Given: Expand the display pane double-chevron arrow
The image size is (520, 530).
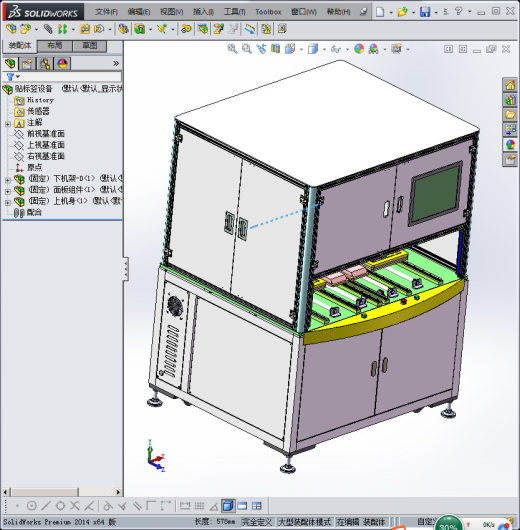Looking at the screenshot, I should [x=116, y=63].
